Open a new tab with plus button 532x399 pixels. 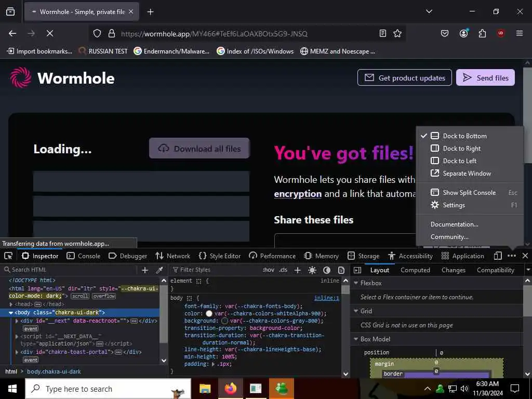click(150, 12)
